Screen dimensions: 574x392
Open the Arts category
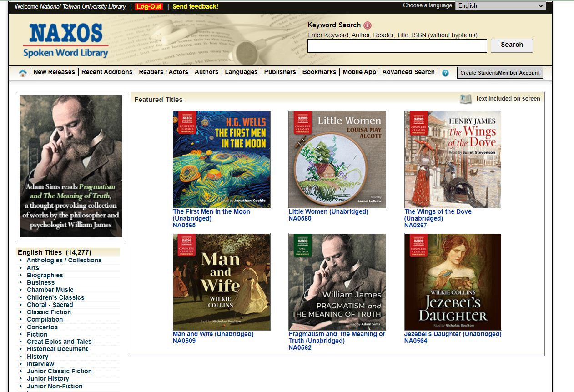[x=33, y=268]
